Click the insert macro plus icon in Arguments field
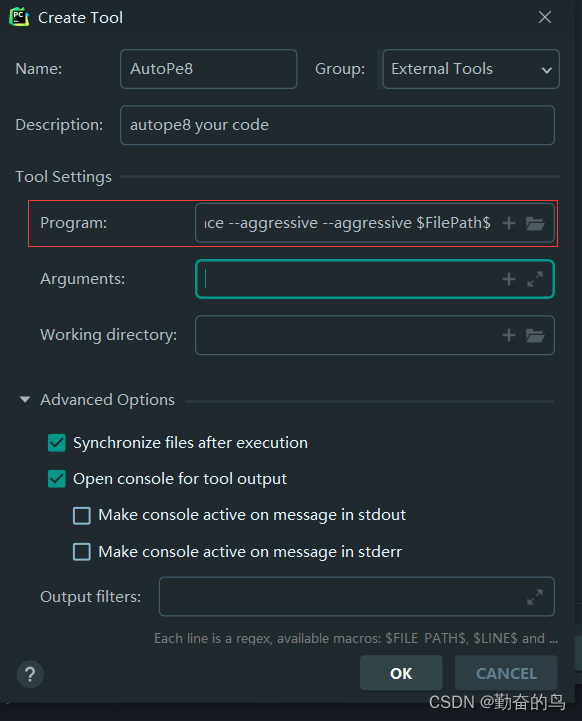This screenshot has height=721, width=582. [508, 279]
